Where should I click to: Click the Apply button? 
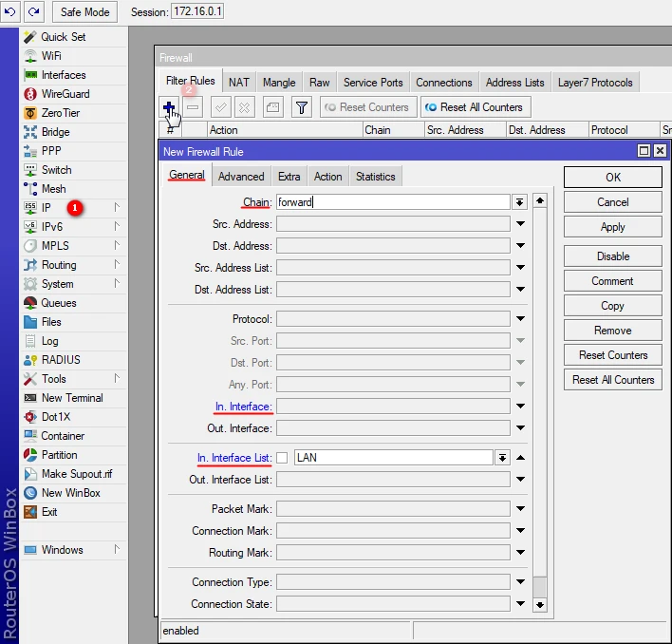[613, 227]
